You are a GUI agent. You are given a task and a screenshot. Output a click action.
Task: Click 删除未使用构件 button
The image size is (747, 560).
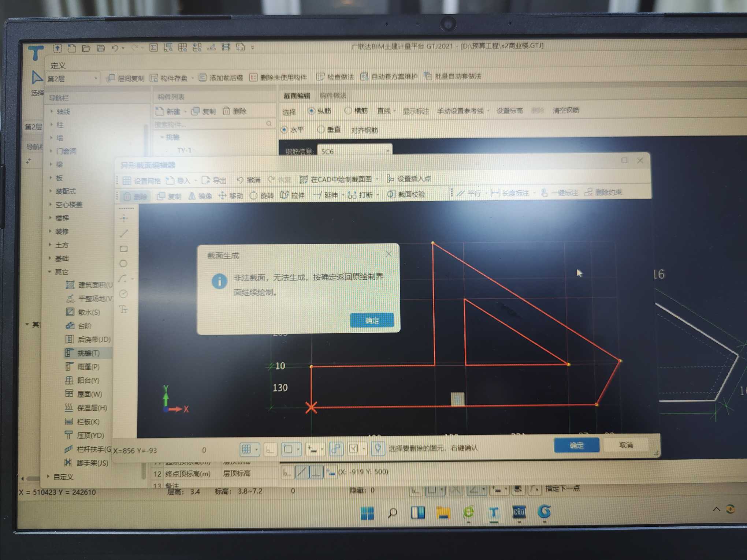(279, 77)
